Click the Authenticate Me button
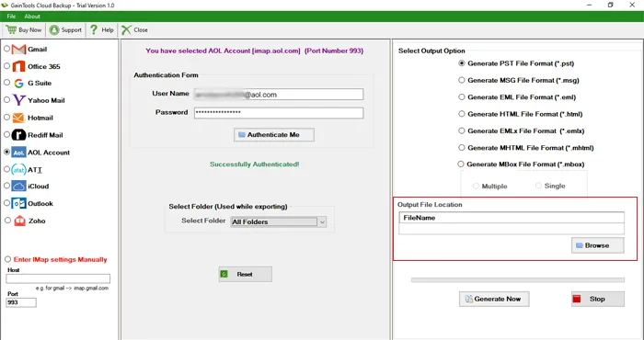The width and height of the screenshot is (644, 340). pos(274,134)
